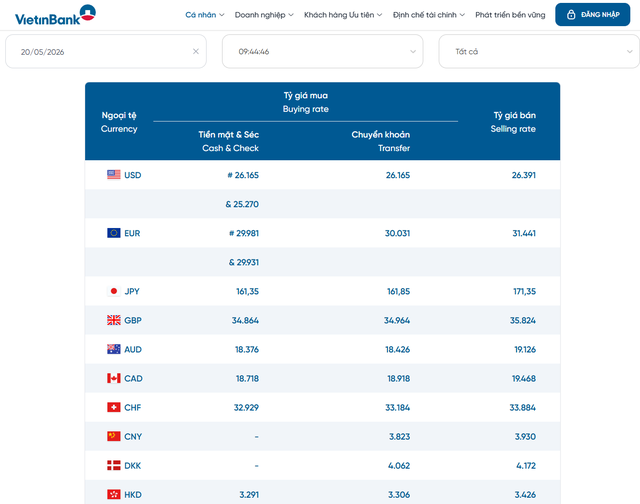Click the EUR flag icon
Image resolution: width=640 pixels, height=504 pixels.
pos(113,233)
